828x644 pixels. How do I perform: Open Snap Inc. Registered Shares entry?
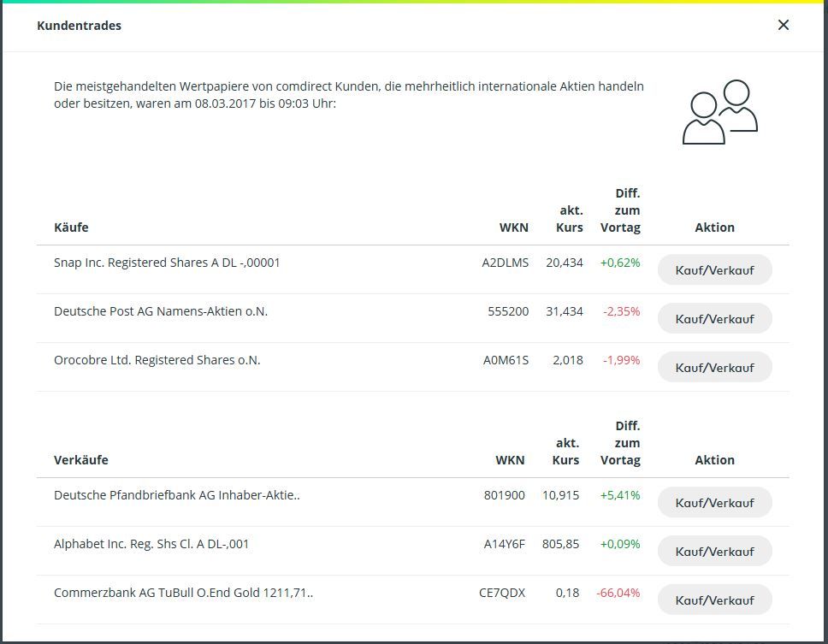pos(167,263)
